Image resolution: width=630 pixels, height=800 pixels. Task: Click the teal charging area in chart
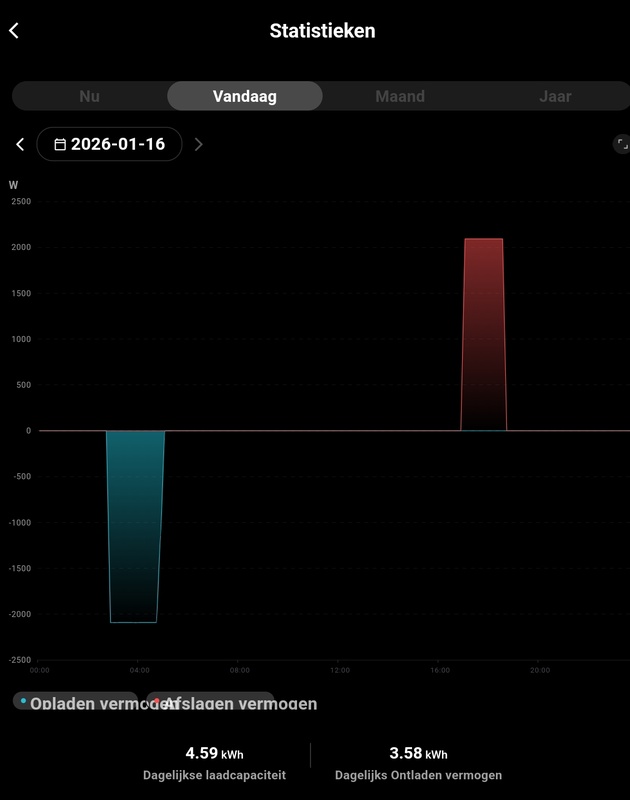pyautogui.click(x=135, y=526)
